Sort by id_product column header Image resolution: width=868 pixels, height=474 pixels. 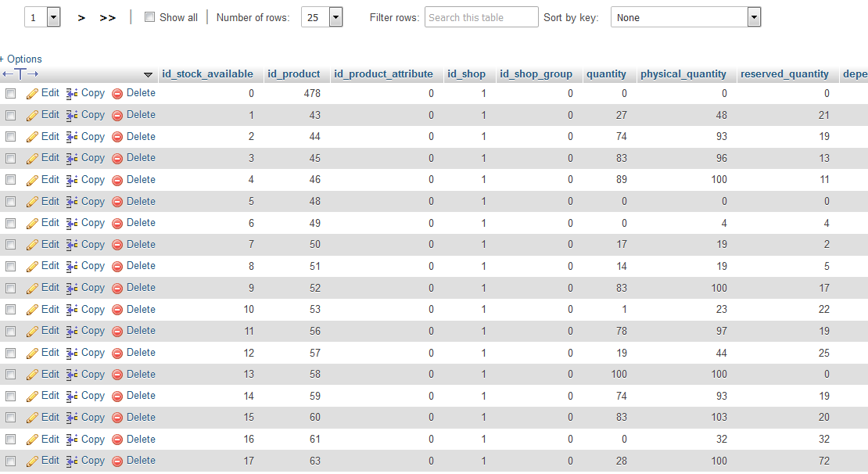click(x=293, y=74)
